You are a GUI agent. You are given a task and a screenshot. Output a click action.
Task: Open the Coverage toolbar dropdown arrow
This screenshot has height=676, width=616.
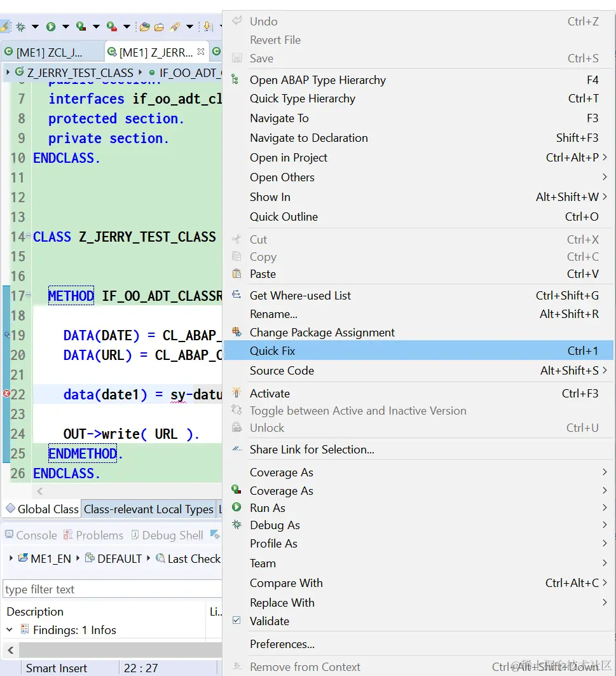tap(96, 27)
